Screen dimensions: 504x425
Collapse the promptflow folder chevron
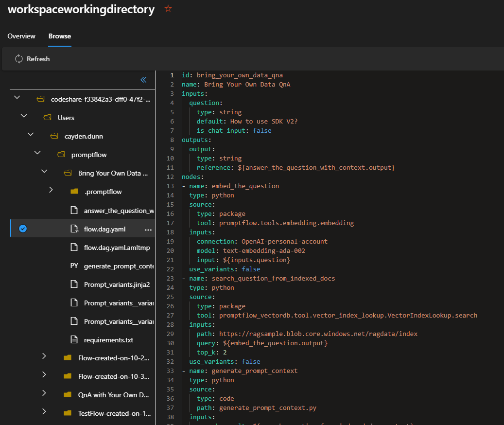37,152
